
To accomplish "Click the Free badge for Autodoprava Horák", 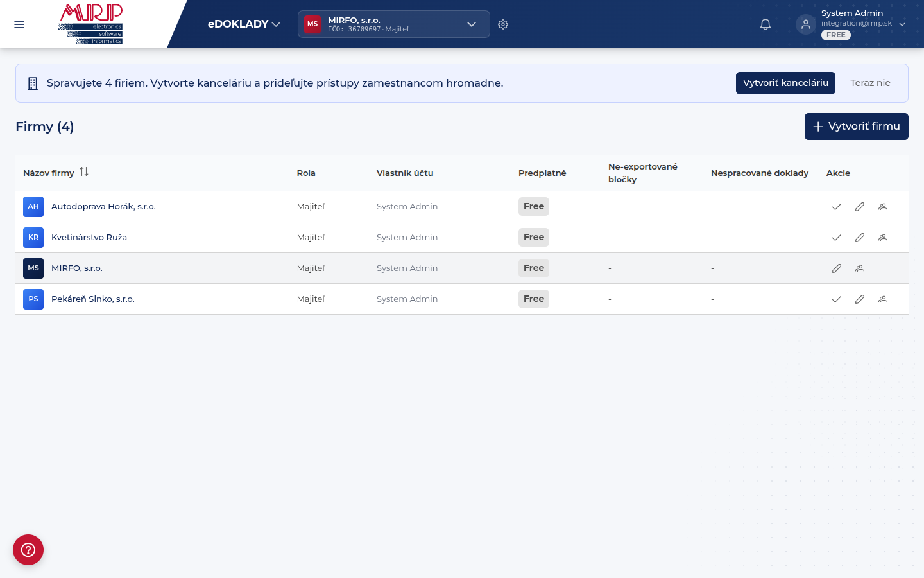I will pyautogui.click(x=534, y=207).
